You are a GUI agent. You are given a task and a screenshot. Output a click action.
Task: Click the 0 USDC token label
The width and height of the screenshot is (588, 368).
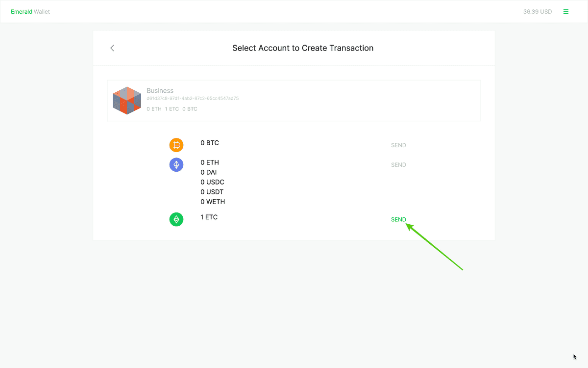[212, 182]
